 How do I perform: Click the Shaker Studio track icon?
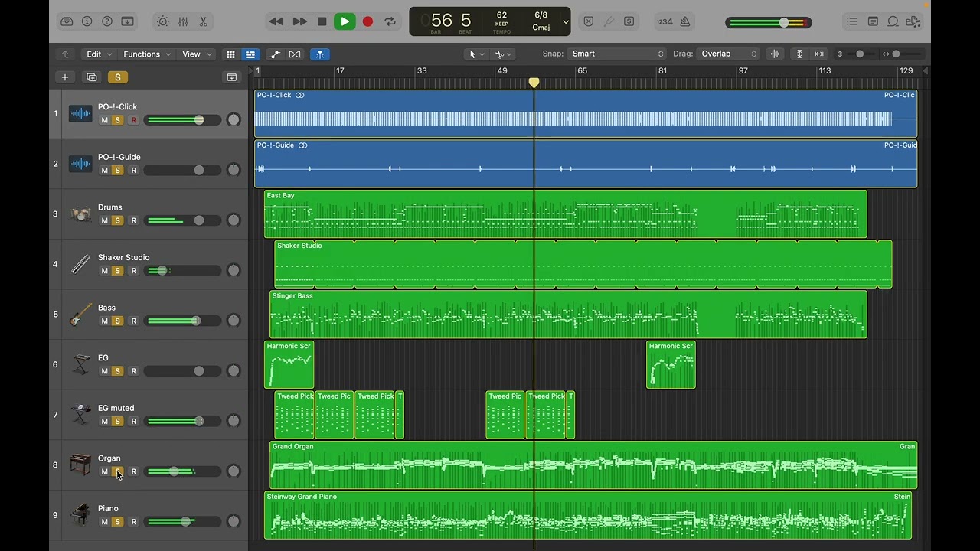[80, 264]
